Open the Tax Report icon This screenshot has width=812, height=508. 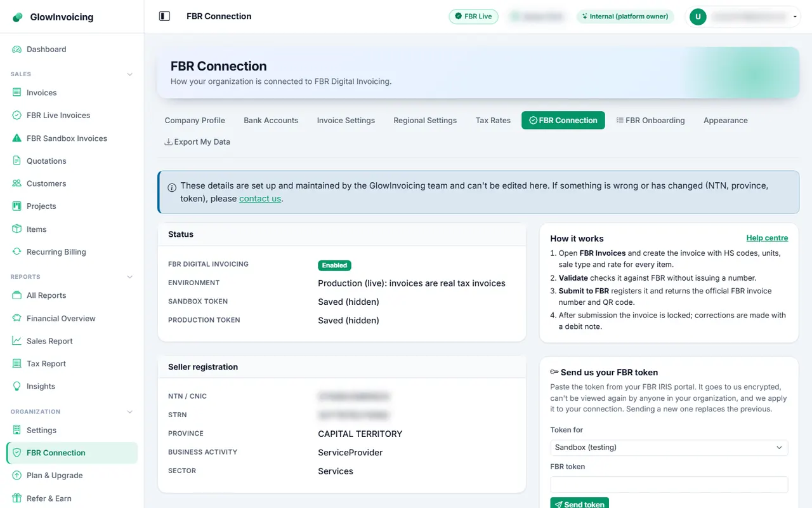coord(17,364)
